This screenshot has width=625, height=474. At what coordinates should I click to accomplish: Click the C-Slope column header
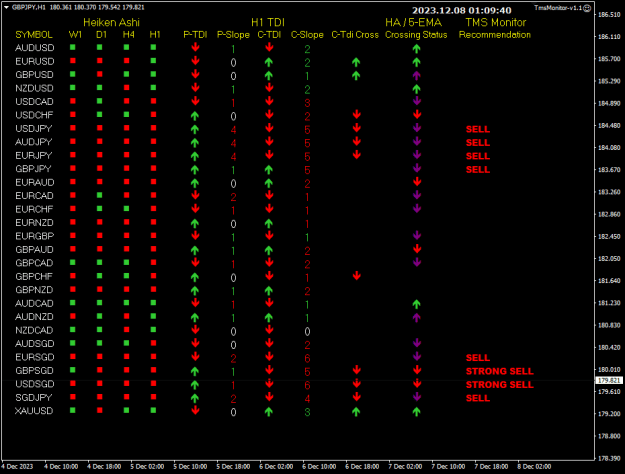pyautogui.click(x=307, y=35)
